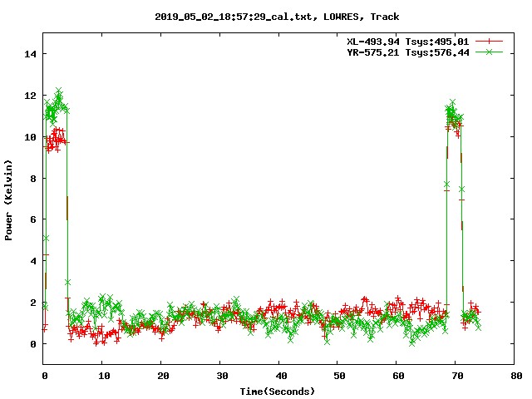Click the red XL legend line sample

(x=489, y=42)
